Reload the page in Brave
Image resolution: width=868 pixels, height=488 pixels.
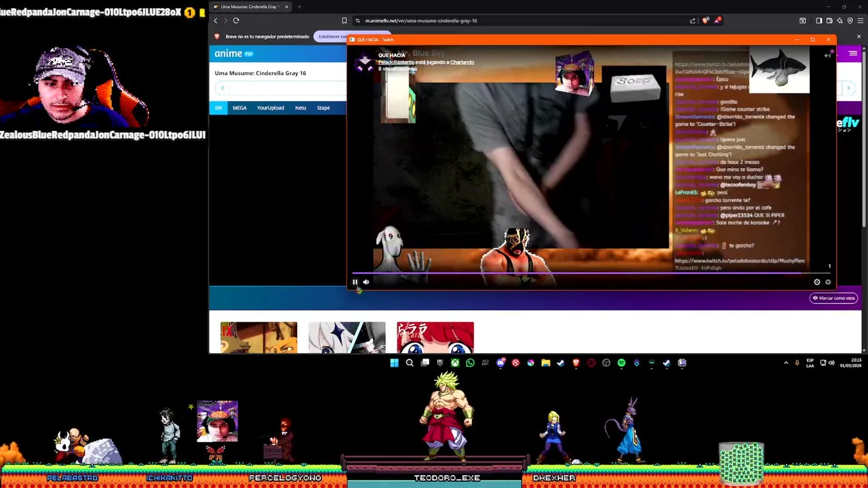236,20
